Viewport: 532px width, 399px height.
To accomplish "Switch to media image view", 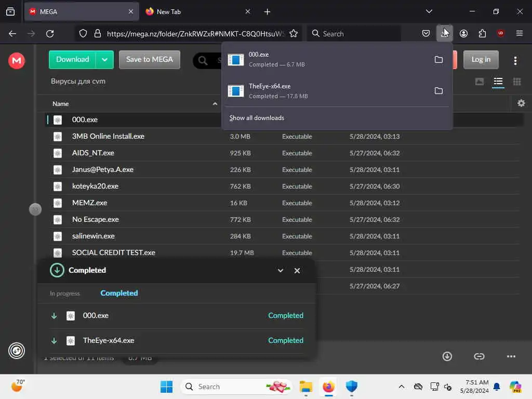I will click(480, 82).
